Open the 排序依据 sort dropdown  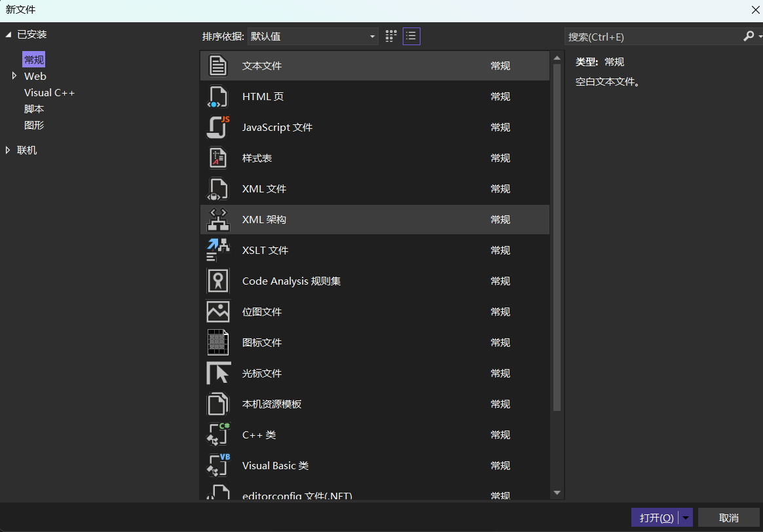click(x=312, y=36)
